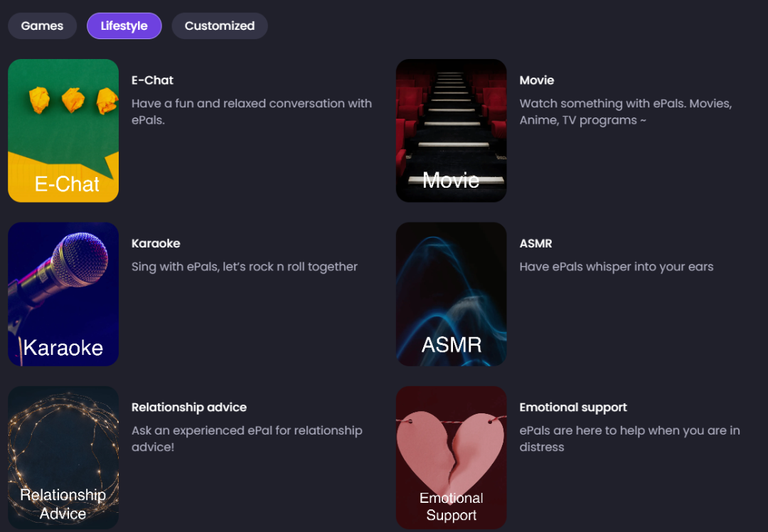
Task: Click 'Watch something with ePals' description
Action: click(626, 112)
